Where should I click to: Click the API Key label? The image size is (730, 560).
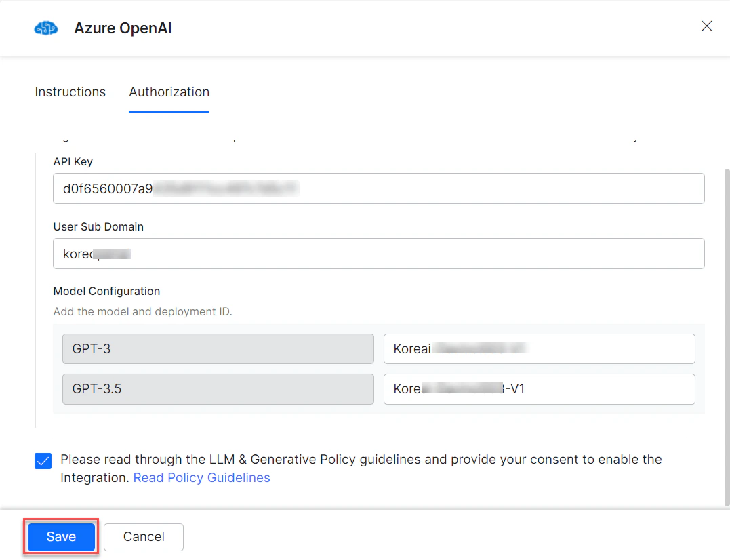coord(73,161)
